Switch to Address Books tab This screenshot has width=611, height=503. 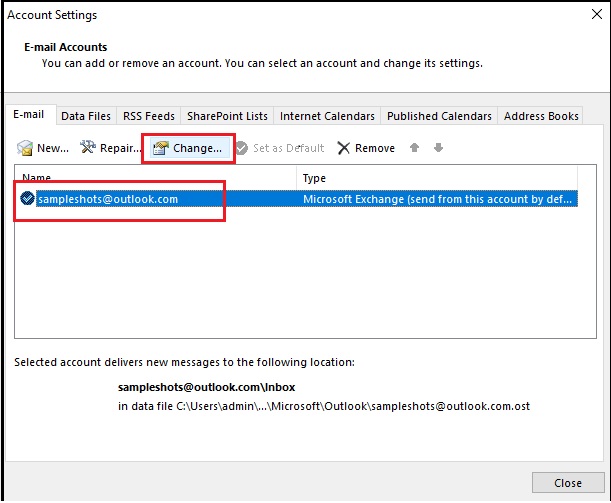pyautogui.click(x=541, y=116)
